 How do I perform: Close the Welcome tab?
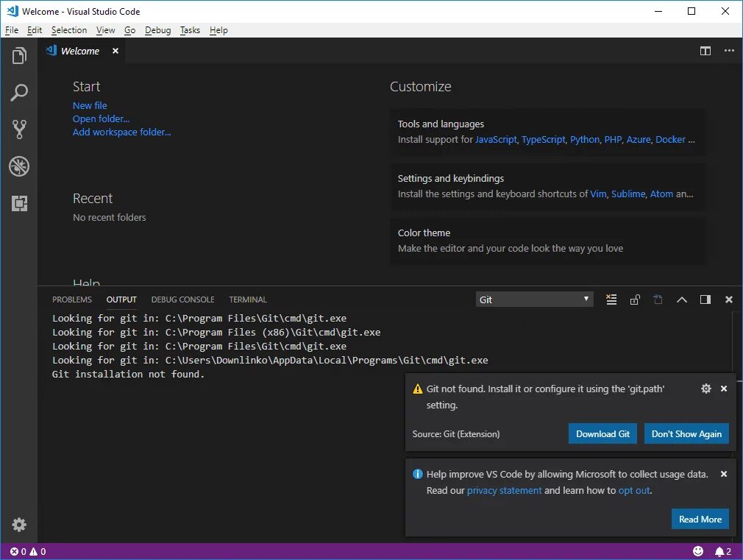115,51
